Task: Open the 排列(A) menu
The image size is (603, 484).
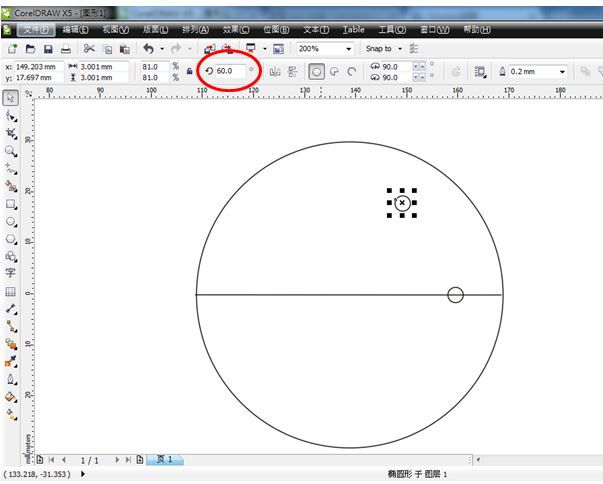Action: point(195,30)
